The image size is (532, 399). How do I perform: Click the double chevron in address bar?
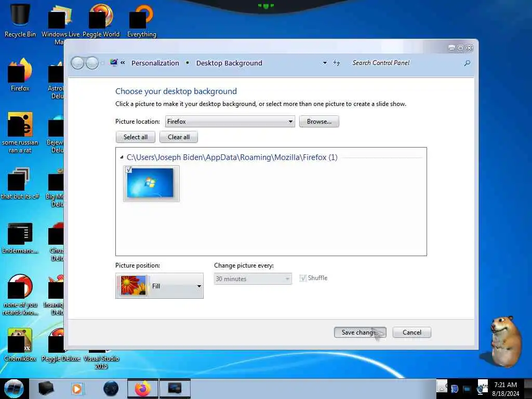(x=123, y=63)
